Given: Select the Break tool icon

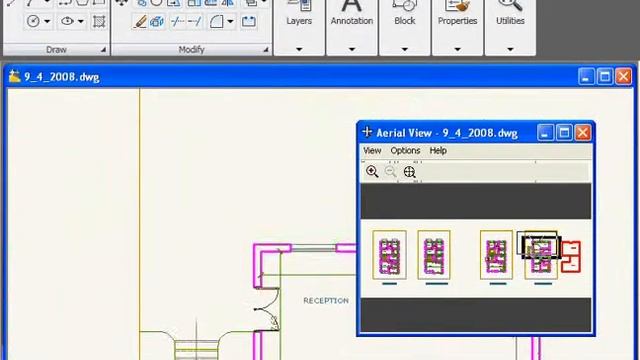Looking at the screenshot, I should (177, 21).
